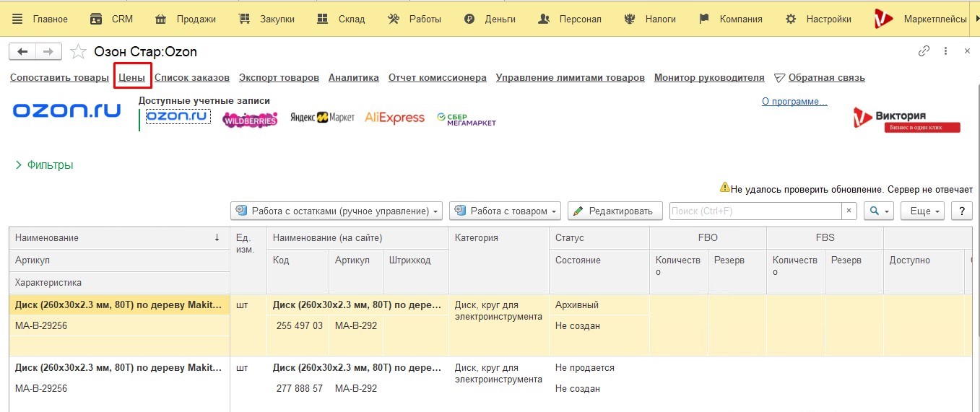This screenshot has height=412, width=980.
Task: Click the Доступно column header
Action: (924, 271)
